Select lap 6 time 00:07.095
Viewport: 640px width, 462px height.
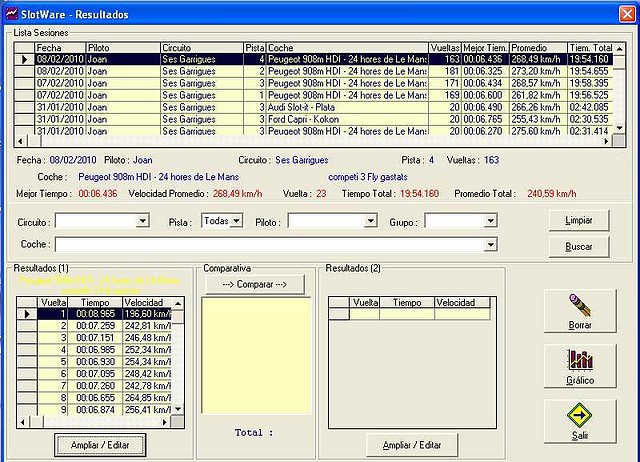coord(95,374)
